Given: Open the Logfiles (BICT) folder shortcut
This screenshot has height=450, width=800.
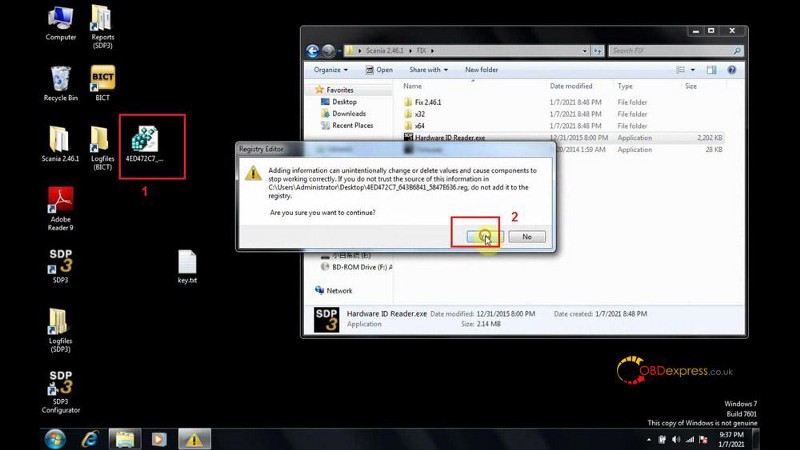Looking at the screenshot, I should (102, 148).
